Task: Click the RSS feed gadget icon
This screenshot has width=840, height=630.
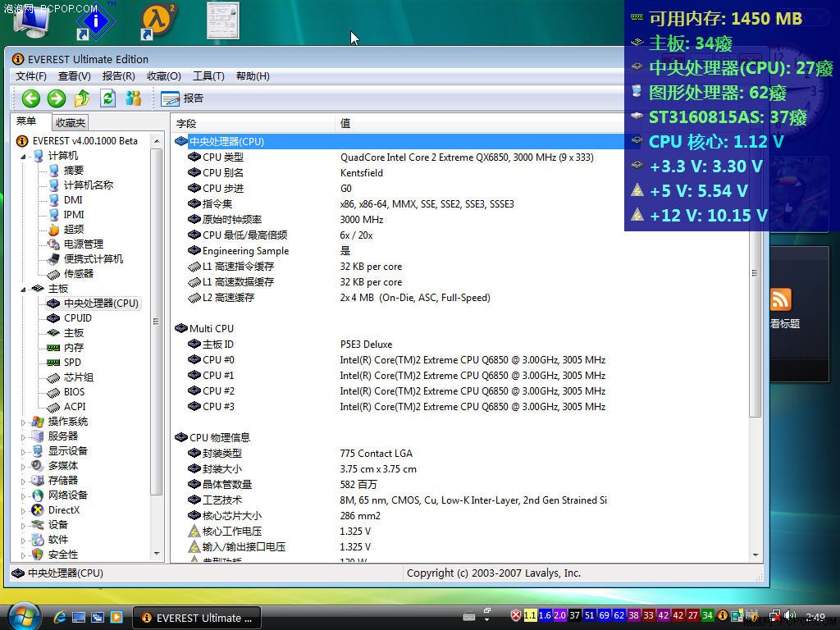Action: click(781, 299)
